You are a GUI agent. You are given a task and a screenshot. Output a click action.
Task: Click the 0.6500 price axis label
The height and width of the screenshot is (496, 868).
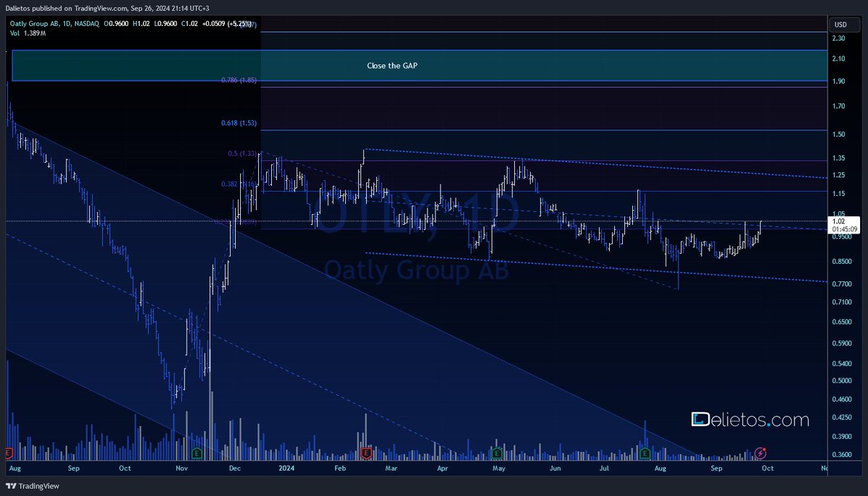point(842,322)
